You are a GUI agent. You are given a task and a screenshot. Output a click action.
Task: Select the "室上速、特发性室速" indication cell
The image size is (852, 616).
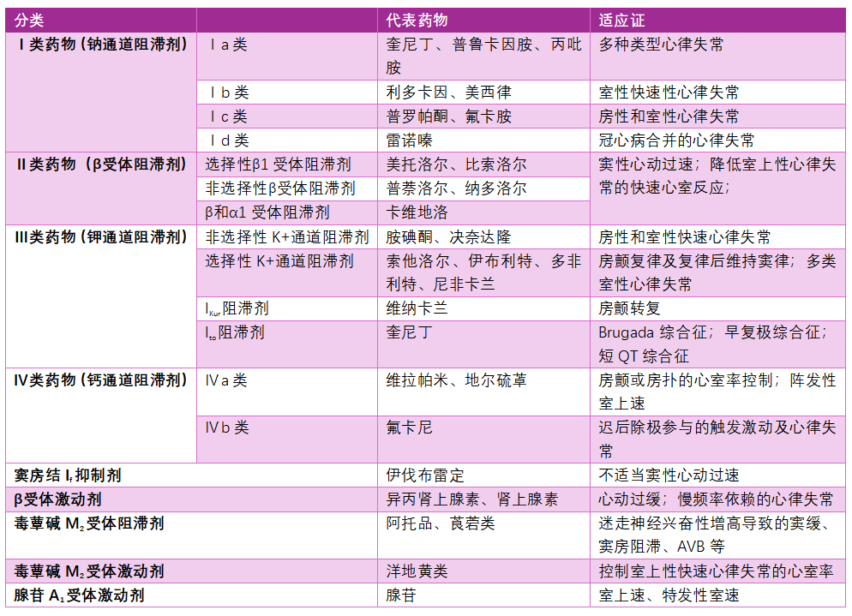pyautogui.click(x=669, y=595)
